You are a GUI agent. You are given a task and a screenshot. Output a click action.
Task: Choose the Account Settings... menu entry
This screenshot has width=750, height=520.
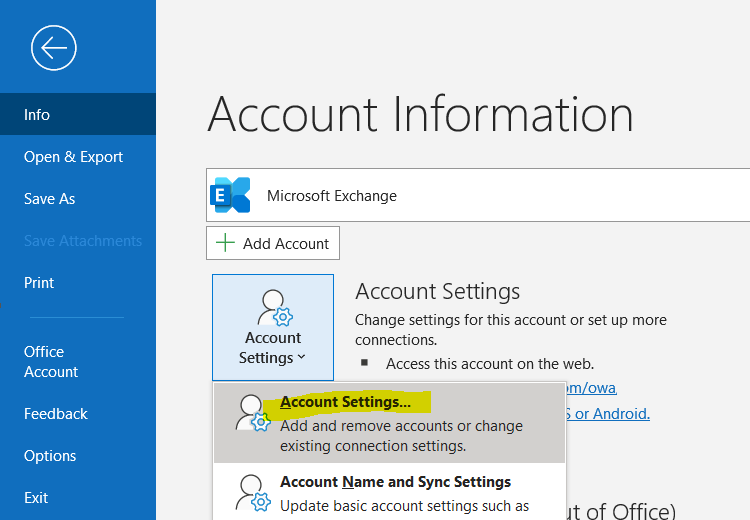[x=389, y=423]
